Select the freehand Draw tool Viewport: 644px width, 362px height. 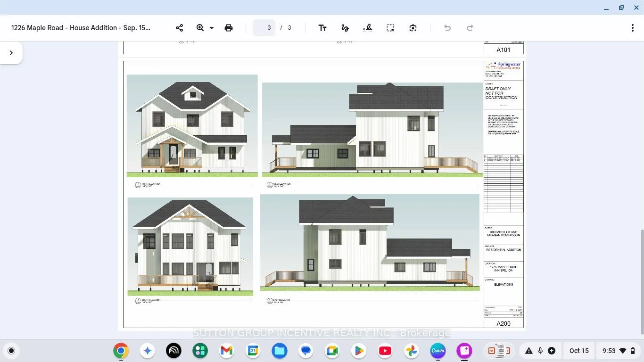pos(345,28)
